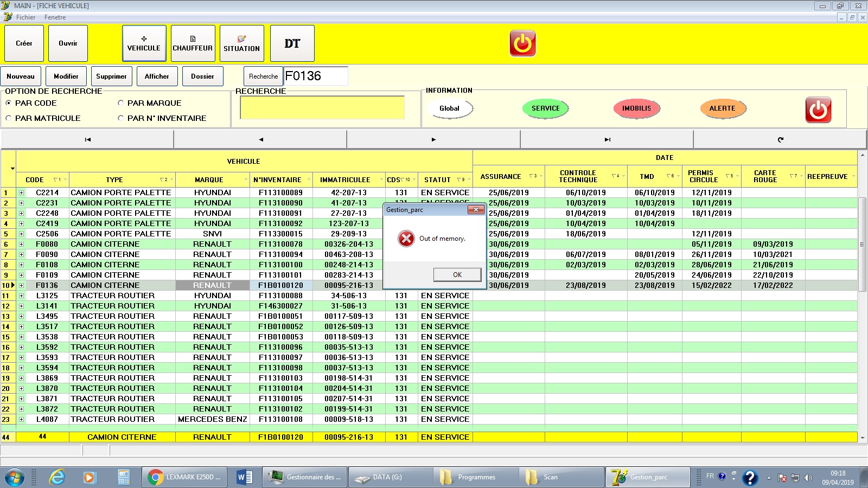868x488 pixels.
Task: Go to next record arrow
Action: click(x=433, y=139)
